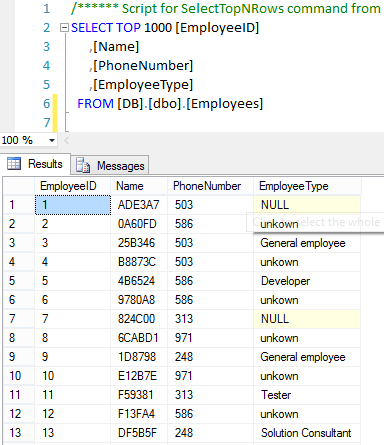Viewport: 384px width, 445px height.
Task: Click PhoneNumber 971 in row 8
Action: [210, 338]
